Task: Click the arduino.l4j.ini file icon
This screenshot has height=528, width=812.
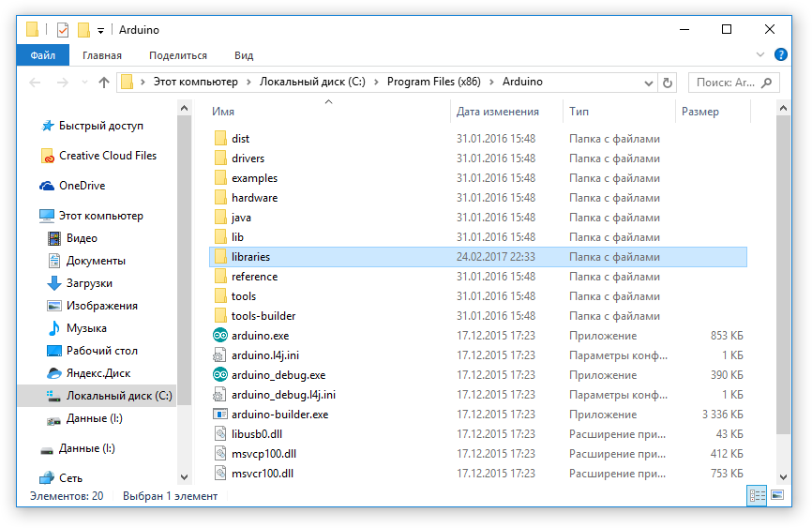Action: pos(220,355)
